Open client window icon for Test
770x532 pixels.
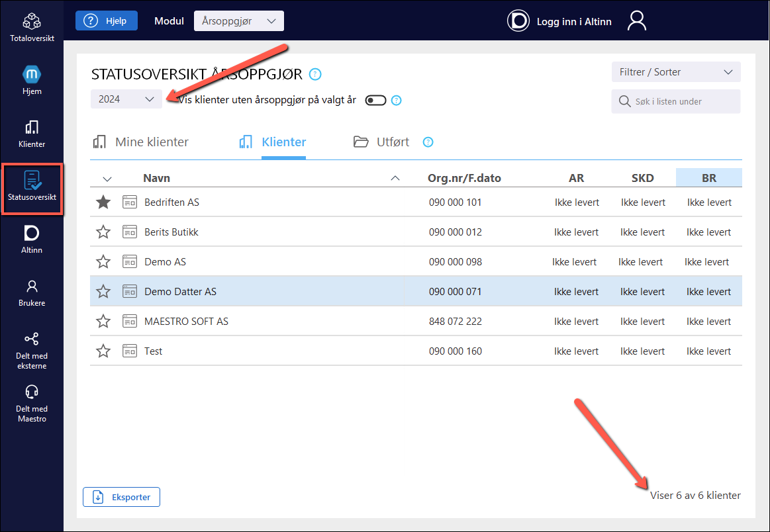[x=130, y=351]
